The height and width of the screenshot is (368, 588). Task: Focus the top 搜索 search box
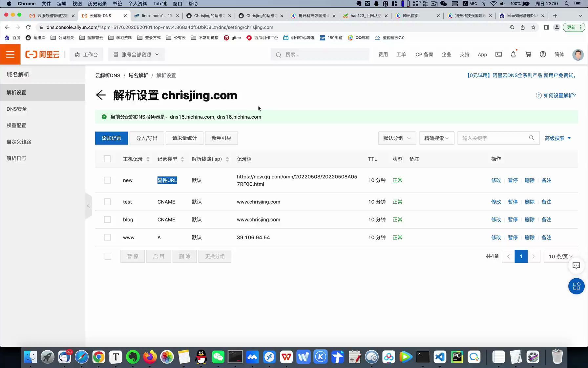(320, 54)
